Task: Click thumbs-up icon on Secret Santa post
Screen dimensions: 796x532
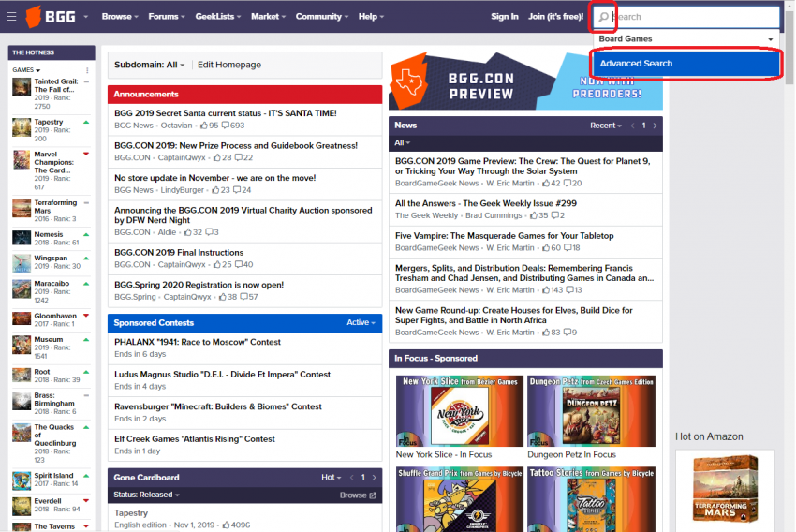Action: click(203, 126)
